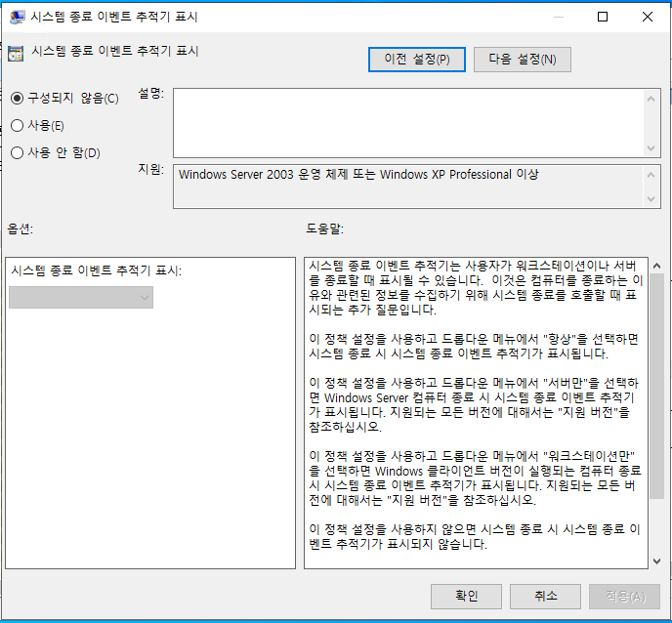Click the title bar computer icon
The height and width of the screenshot is (623, 672).
pyautogui.click(x=18, y=18)
